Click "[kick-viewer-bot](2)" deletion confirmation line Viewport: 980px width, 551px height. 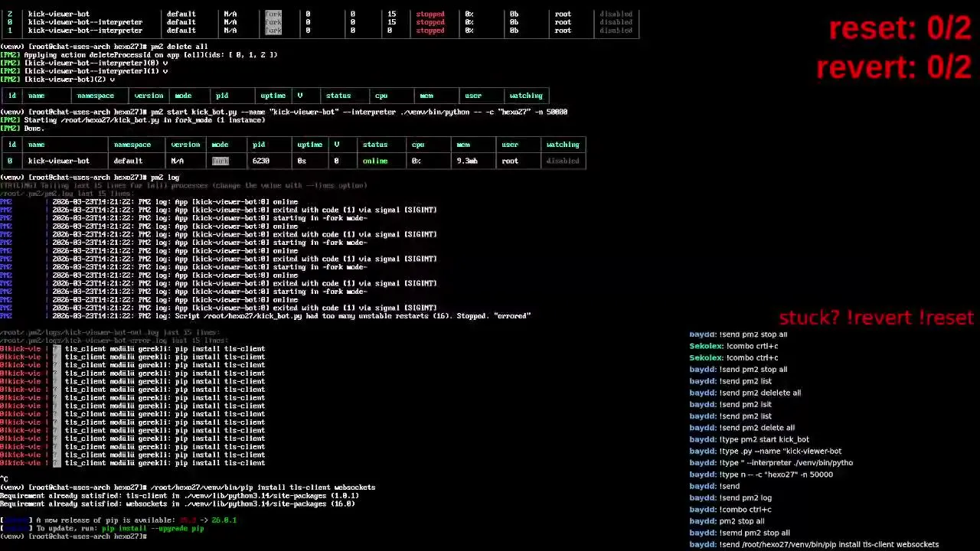pyautogui.click(x=57, y=80)
